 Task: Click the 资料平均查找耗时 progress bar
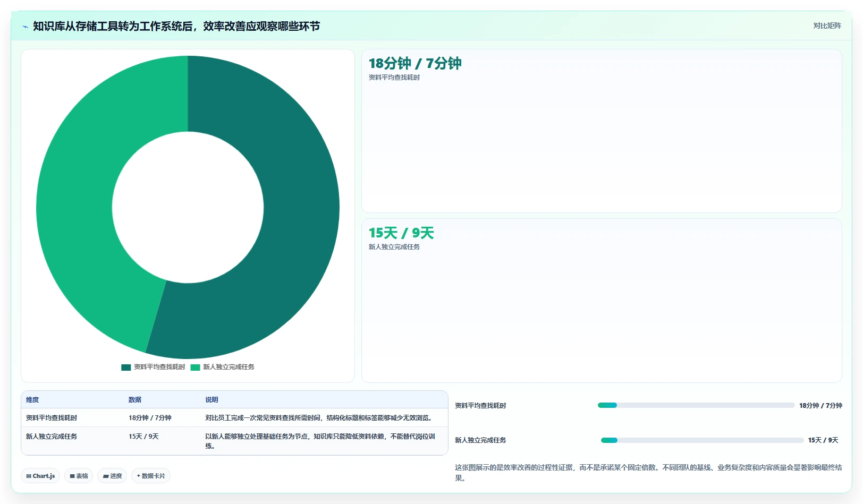click(x=696, y=405)
